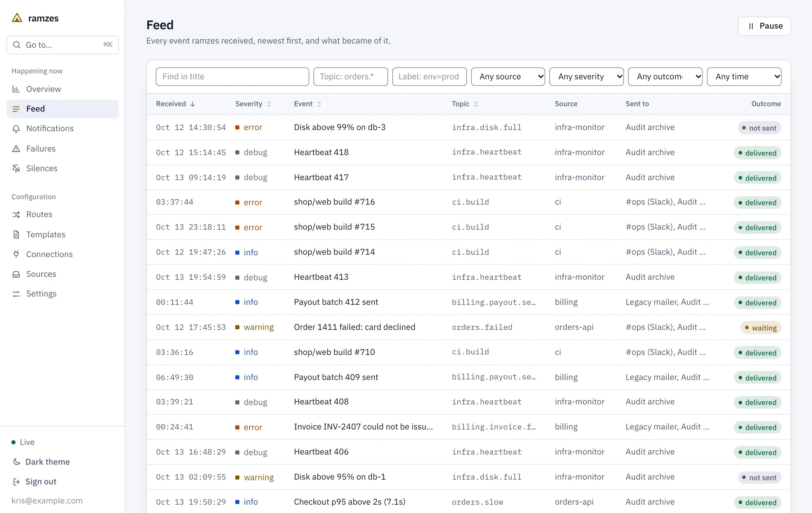Open the Any time dropdown
The width and height of the screenshot is (812, 513).
tap(744, 76)
